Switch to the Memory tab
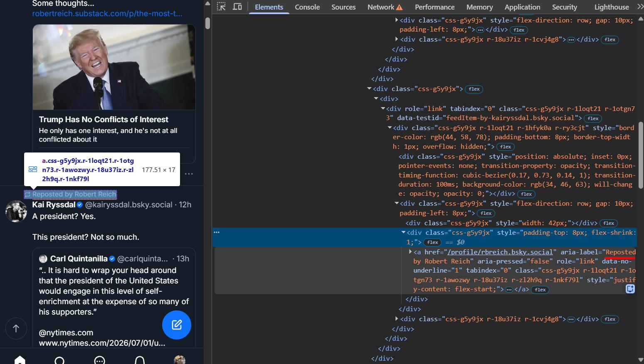Viewport: 644px width, 364px height. [x=479, y=7]
